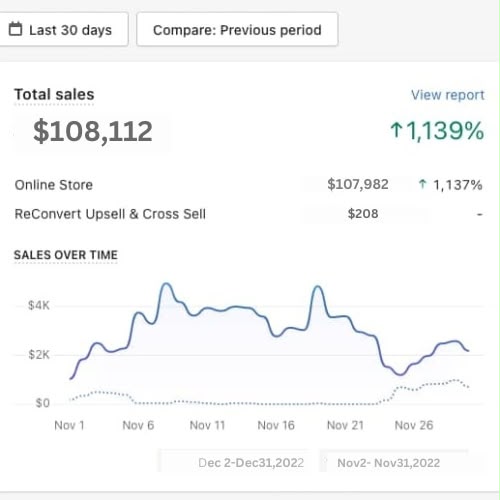This screenshot has height=500, width=500.
Task: Click ReConvert Upsell & Cross Sell label
Action: coord(110,214)
